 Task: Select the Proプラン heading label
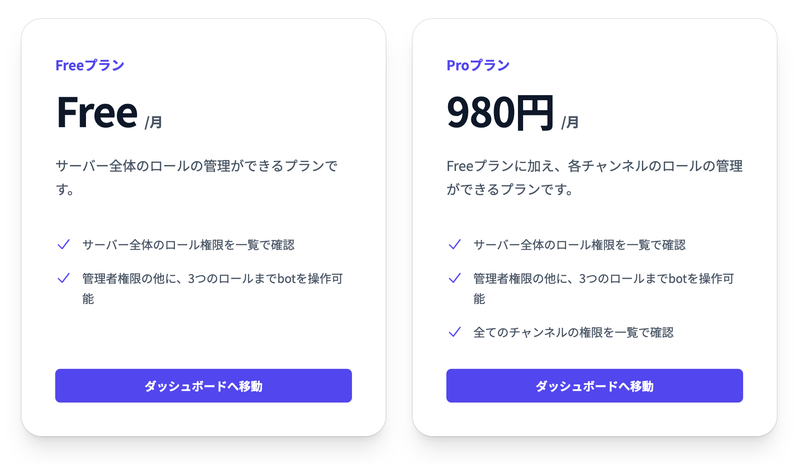click(x=478, y=65)
